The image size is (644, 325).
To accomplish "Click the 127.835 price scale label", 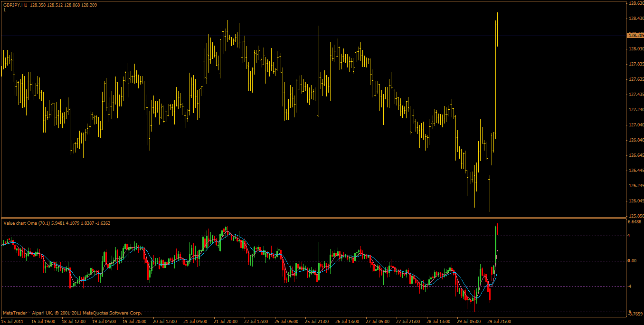I will pyautogui.click(x=635, y=64).
